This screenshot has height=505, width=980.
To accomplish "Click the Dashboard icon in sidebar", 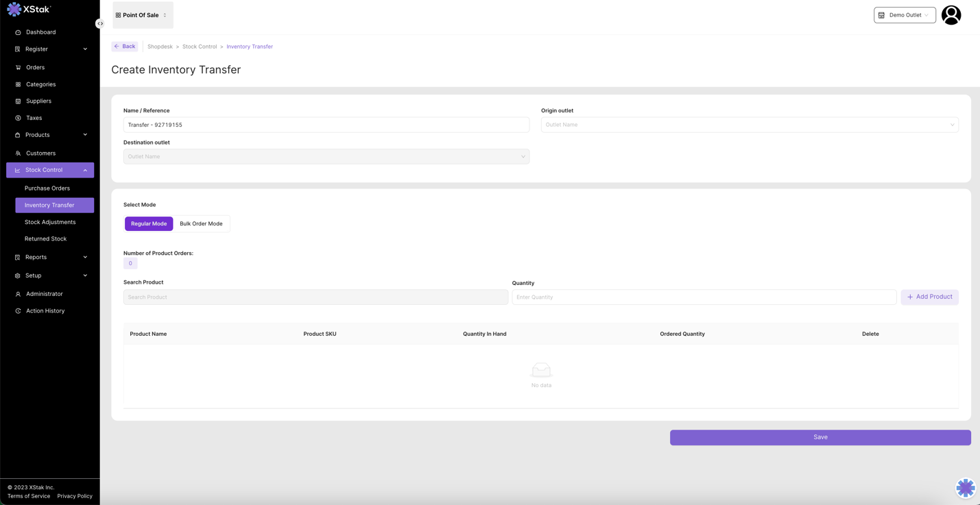I will click(x=18, y=32).
